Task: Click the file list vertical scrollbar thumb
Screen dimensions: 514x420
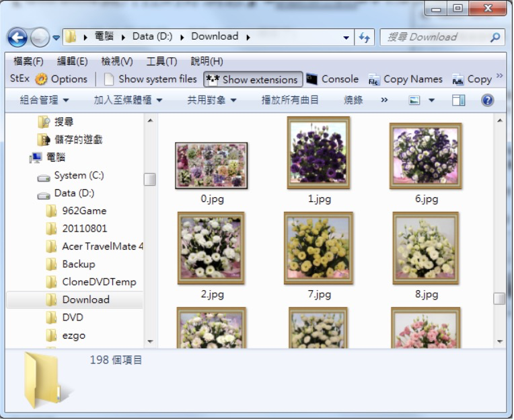Action: click(x=499, y=298)
